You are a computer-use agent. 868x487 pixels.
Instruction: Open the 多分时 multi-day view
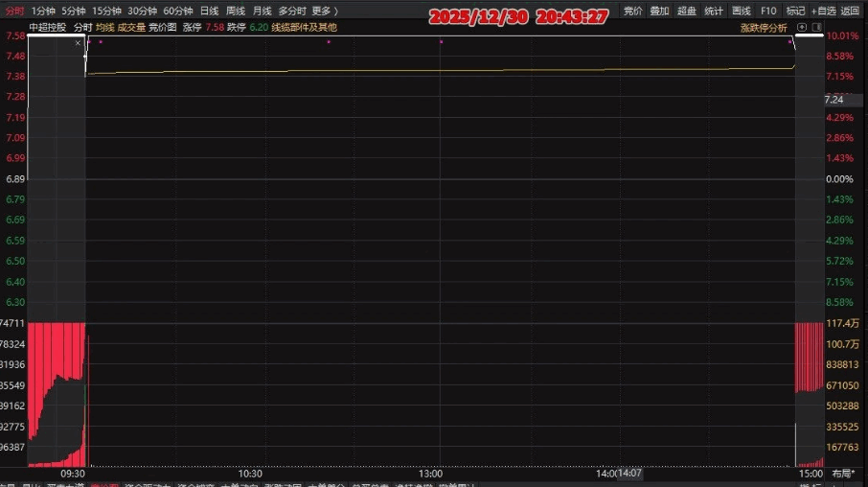click(292, 12)
